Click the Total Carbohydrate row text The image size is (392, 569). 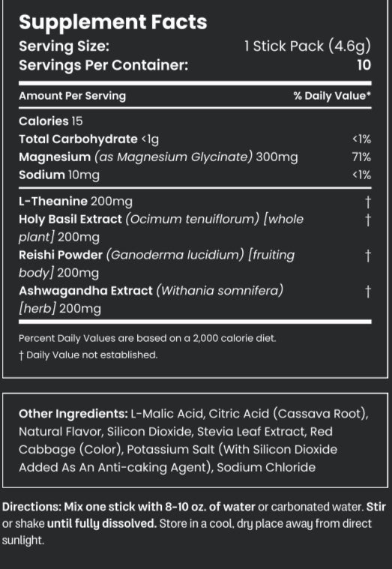pos(89,139)
